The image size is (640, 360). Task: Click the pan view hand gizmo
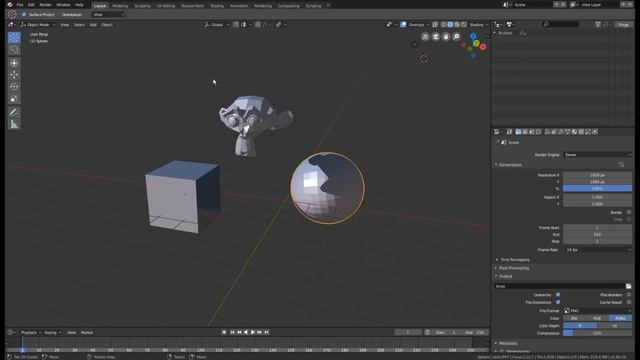click(446, 37)
